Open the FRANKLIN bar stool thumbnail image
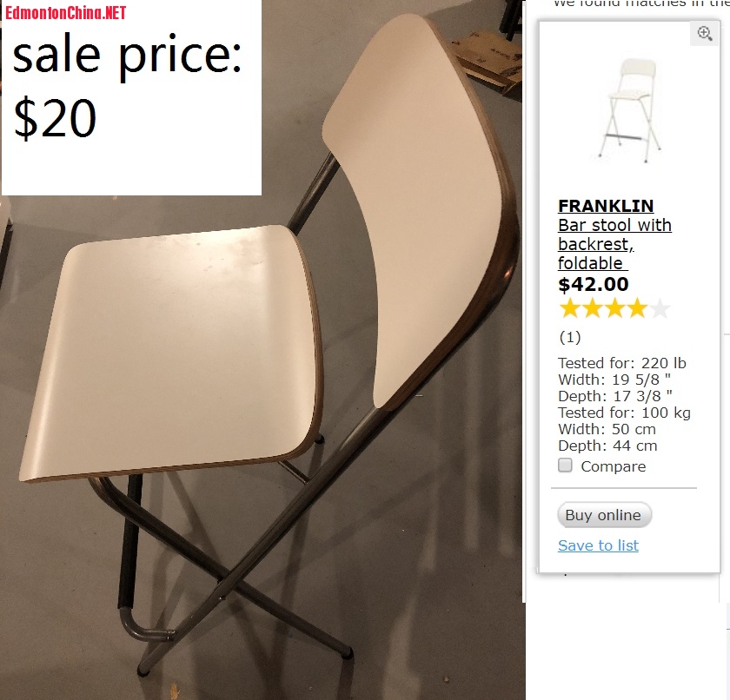The width and height of the screenshot is (730, 700). [630, 110]
